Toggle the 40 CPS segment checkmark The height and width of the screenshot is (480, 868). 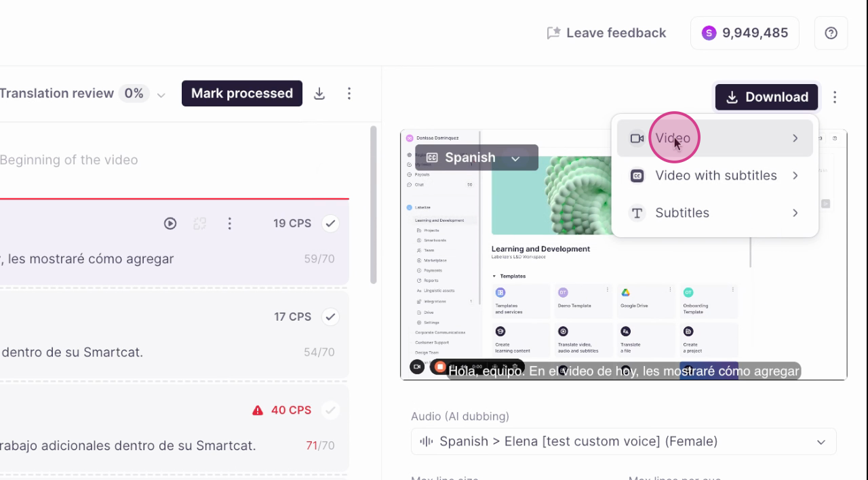click(330, 410)
